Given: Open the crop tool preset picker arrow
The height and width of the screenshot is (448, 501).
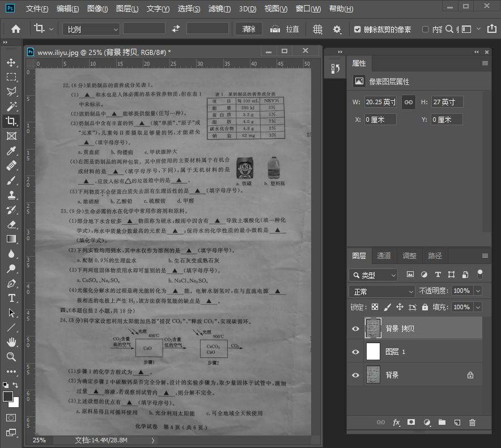Looking at the screenshot, I should coord(52,29).
